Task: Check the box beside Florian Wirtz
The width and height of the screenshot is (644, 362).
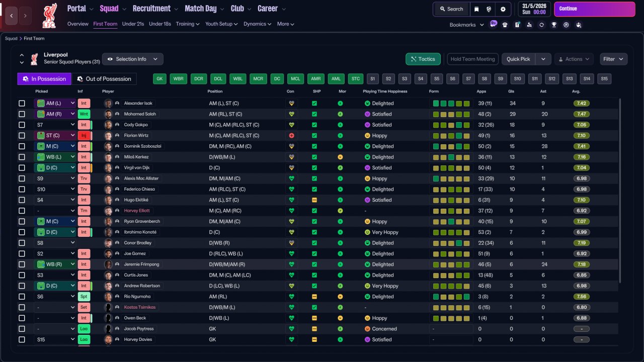Action: coord(22,136)
